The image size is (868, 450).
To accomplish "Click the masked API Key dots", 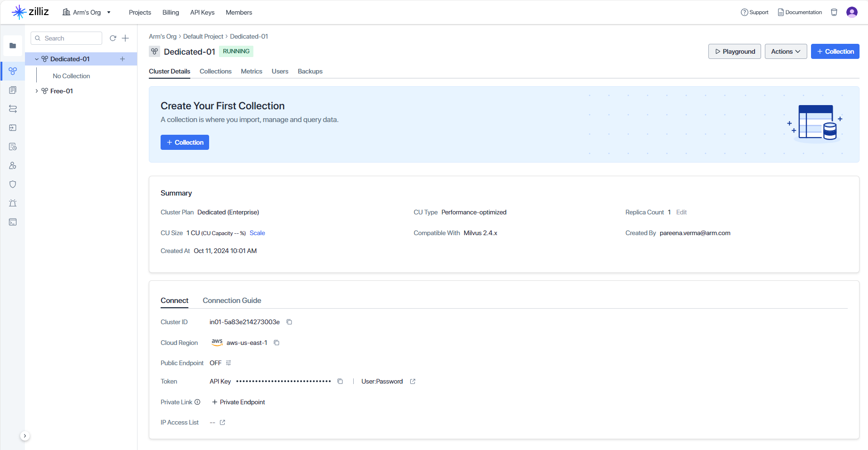I will tap(284, 381).
